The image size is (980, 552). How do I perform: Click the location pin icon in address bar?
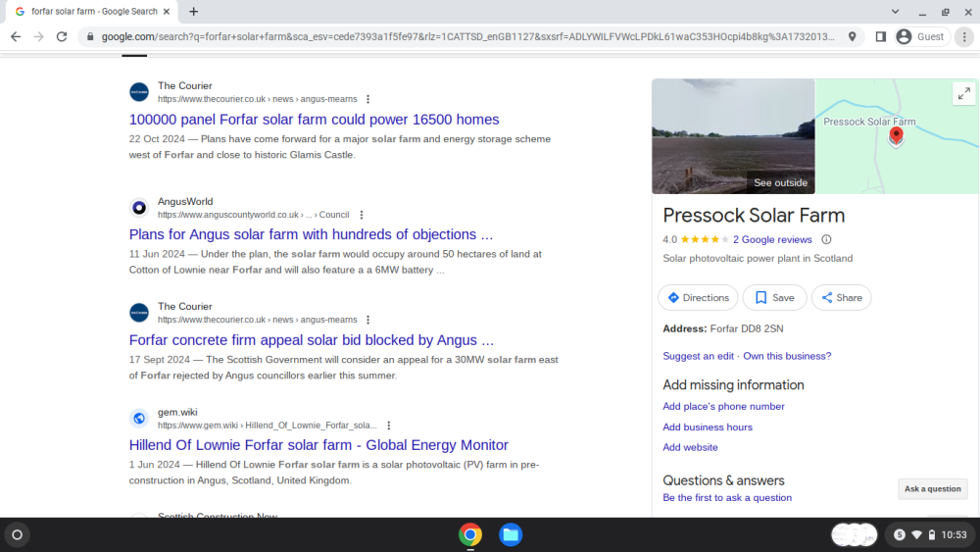pyautogui.click(x=852, y=37)
